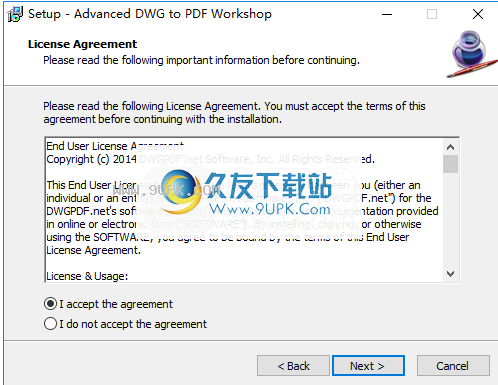The width and height of the screenshot is (498, 385).
Task: Click the empty scrollbar track below thumb
Action: coord(450,220)
